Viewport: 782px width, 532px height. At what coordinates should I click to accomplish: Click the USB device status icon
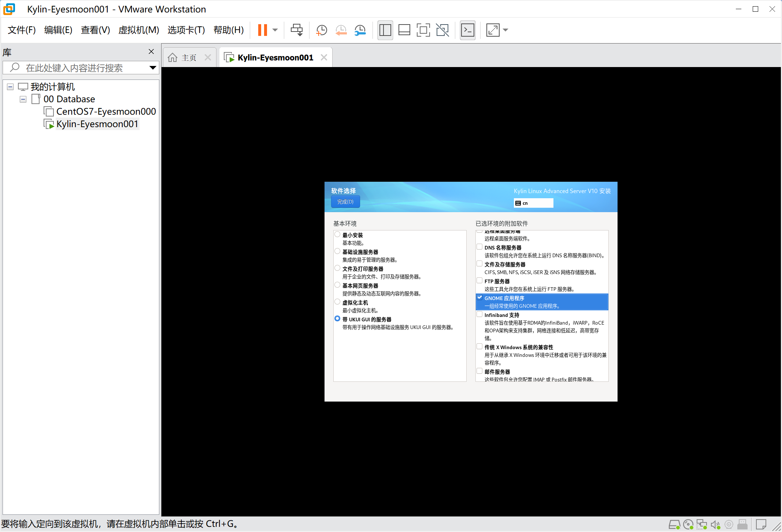pos(742,525)
